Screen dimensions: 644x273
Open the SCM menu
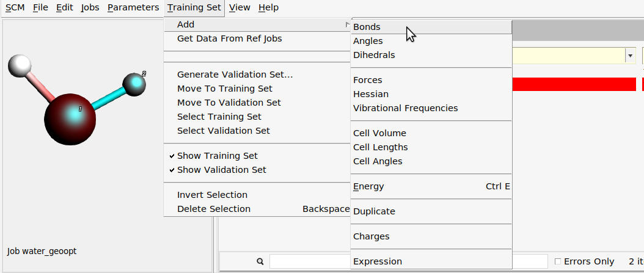(15, 7)
